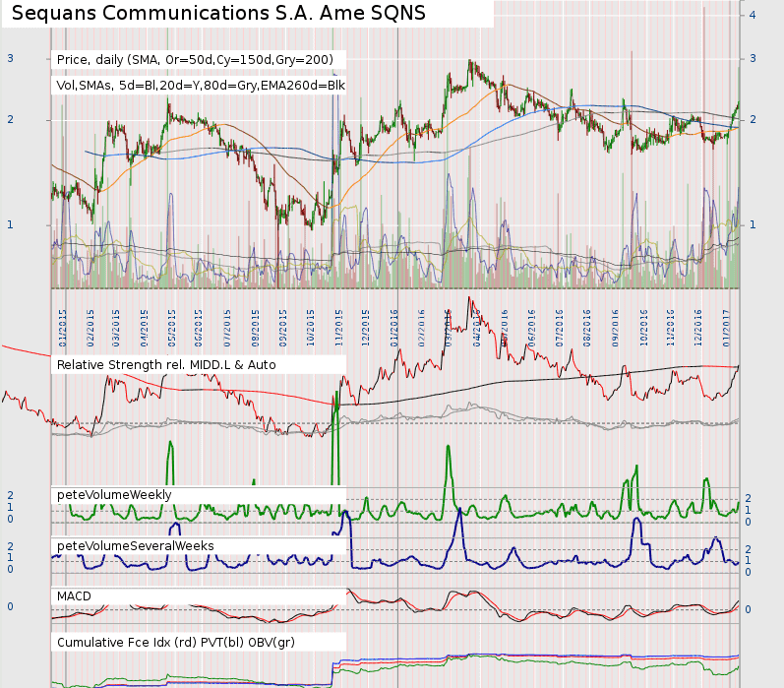
Task: Click the 'Cumulative Fce Idx (rd) PVT(bl) OBV(gr)' label
Action: coord(176,643)
